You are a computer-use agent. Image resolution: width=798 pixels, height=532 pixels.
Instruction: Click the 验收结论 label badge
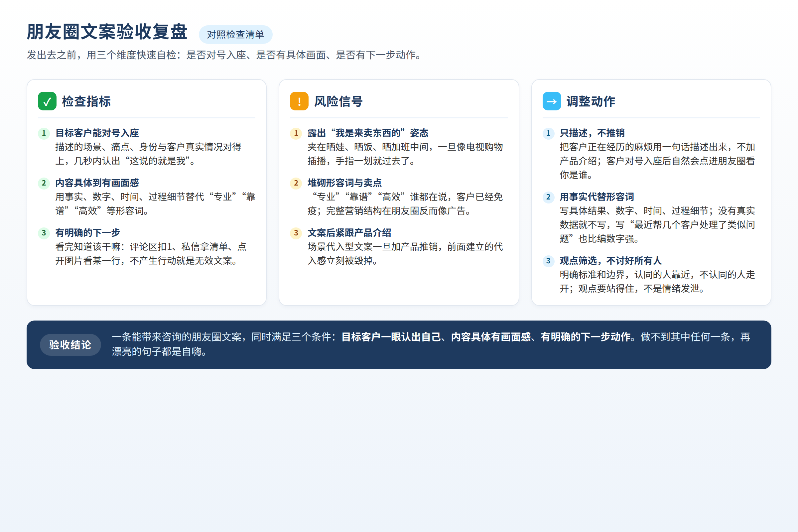click(70, 345)
